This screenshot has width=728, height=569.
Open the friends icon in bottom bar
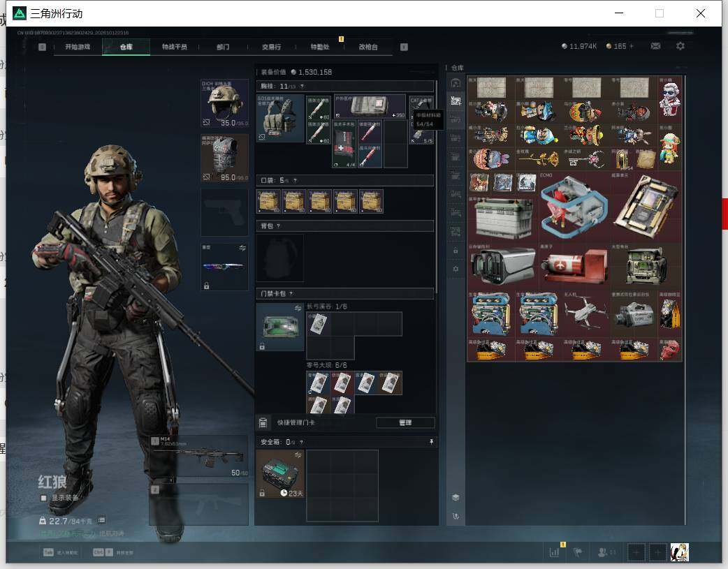(x=603, y=552)
